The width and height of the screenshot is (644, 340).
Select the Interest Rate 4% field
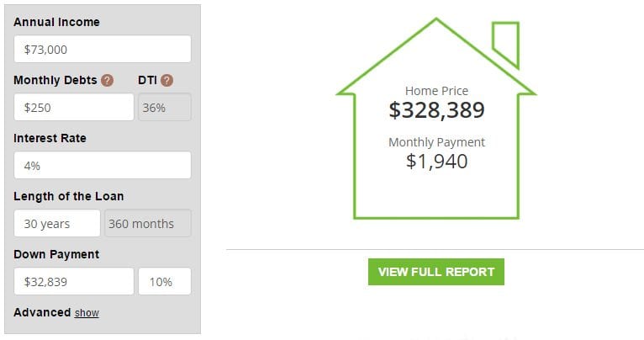pos(103,165)
